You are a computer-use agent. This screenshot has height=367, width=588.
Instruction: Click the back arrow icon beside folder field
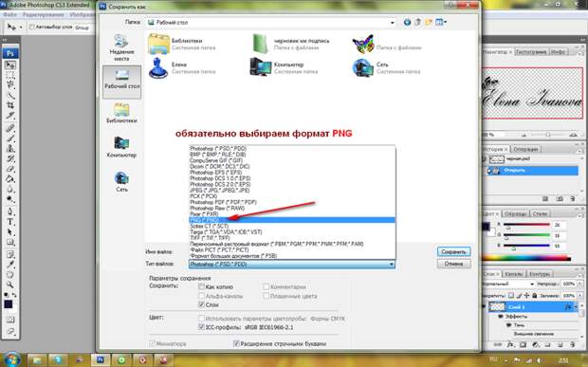(407, 23)
